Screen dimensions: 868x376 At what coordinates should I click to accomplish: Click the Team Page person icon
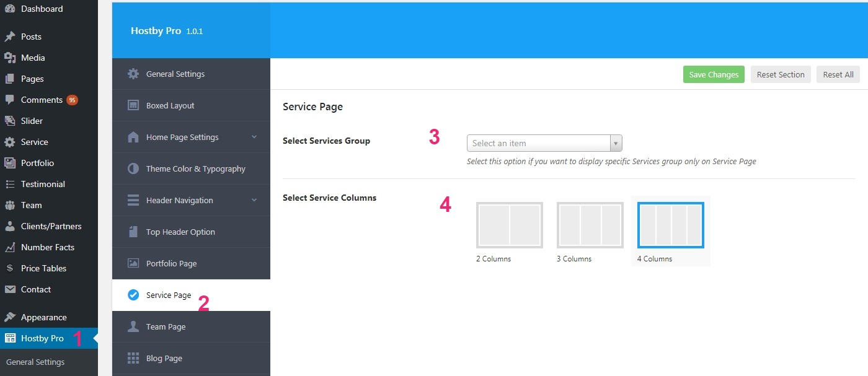[x=133, y=326]
